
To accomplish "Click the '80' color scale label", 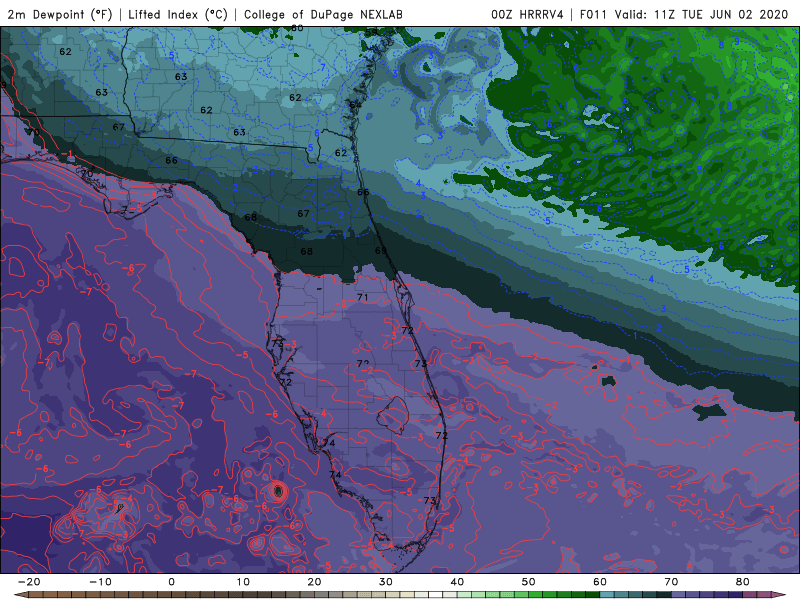I will [743, 582].
